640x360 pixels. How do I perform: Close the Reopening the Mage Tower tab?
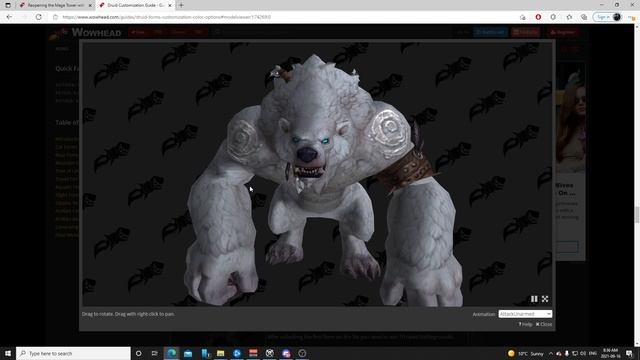pyautogui.click(x=90, y=5)
